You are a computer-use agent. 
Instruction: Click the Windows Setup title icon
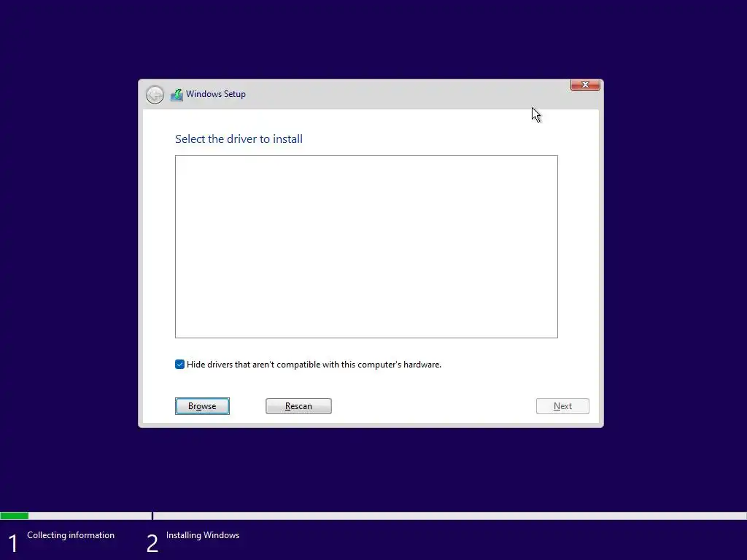click(177, 95)
